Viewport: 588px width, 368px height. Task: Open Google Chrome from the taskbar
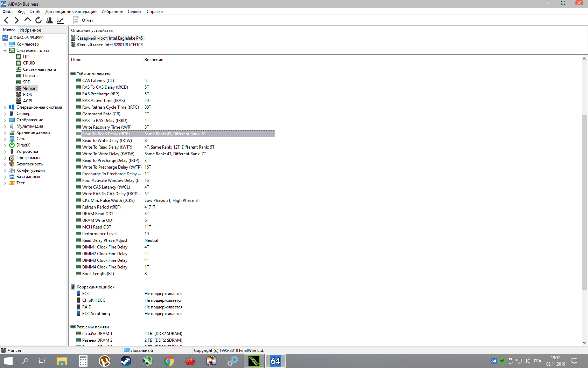click(169, 361)
